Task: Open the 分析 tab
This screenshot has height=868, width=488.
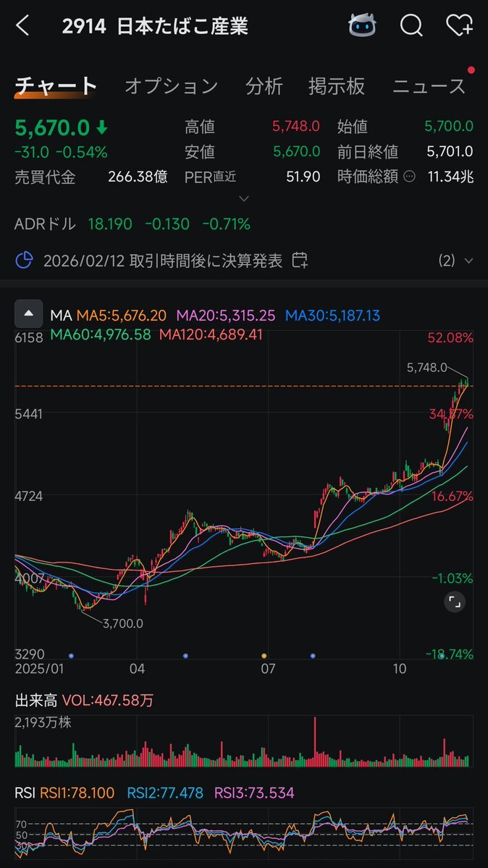Action: point(264,86)
